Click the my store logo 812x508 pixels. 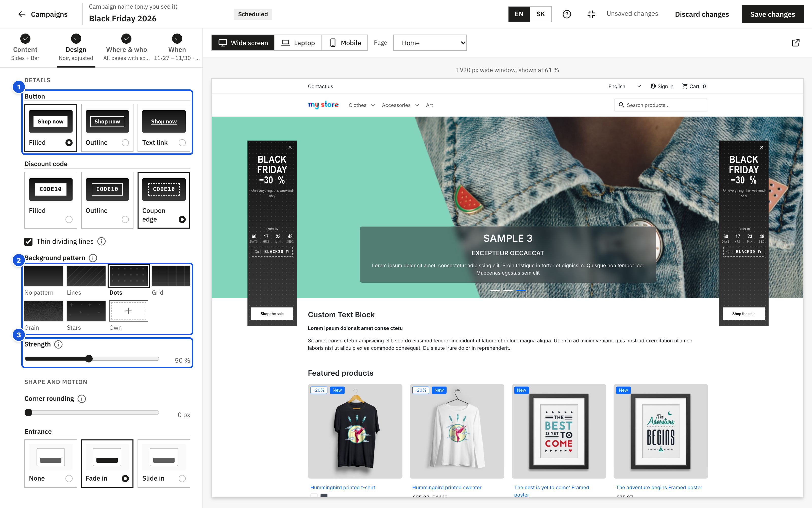323,105
